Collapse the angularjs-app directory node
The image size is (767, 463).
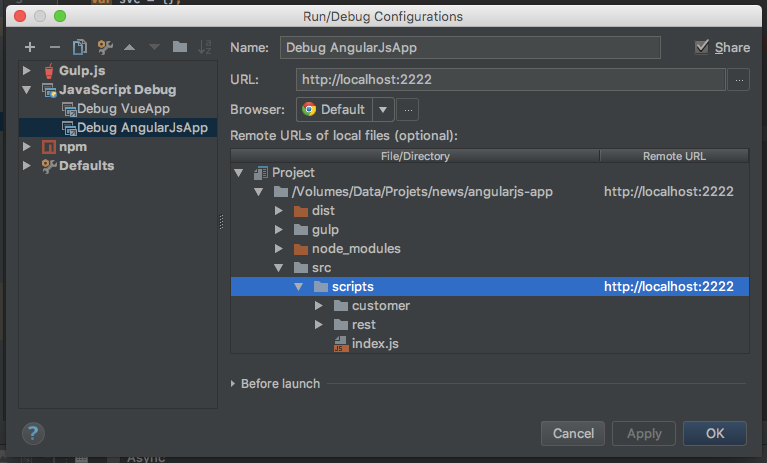click(259, 192)
